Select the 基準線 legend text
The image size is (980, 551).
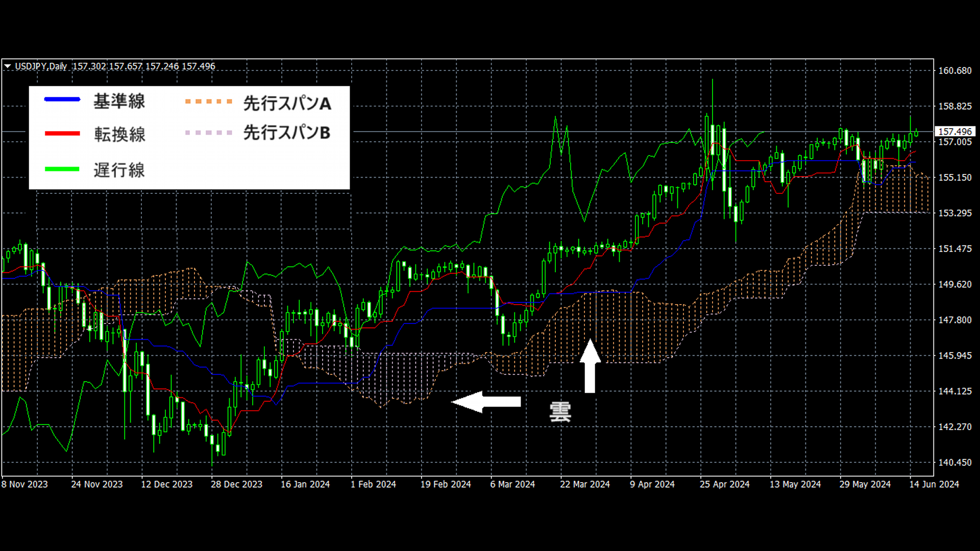[119, 101]
